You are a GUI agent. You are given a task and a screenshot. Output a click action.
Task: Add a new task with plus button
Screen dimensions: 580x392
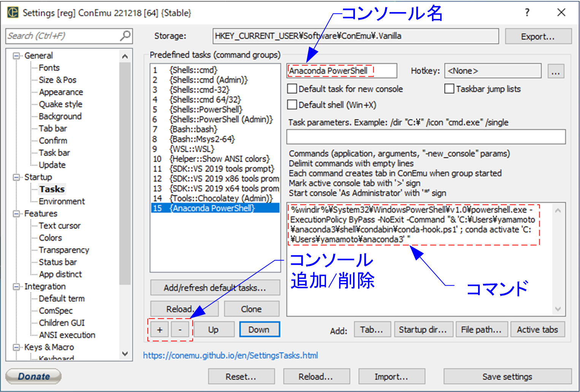click(x=160, y=330)
